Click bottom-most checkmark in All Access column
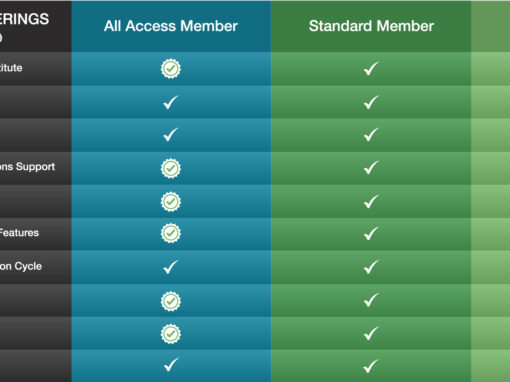The image size is (510, 382). (x=171, y=365)
